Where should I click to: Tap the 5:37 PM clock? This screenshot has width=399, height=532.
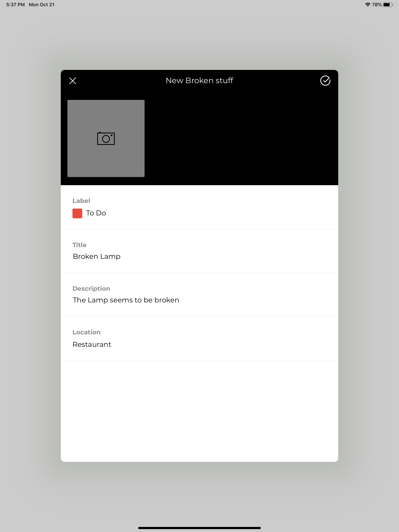(15, 4)
